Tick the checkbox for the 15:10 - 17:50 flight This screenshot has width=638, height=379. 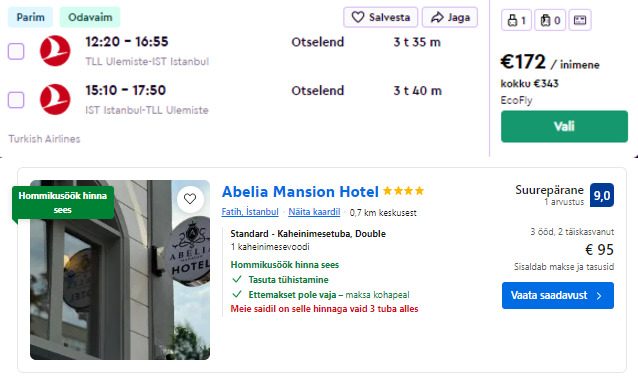pyautogui.click(x=16, y=100)
